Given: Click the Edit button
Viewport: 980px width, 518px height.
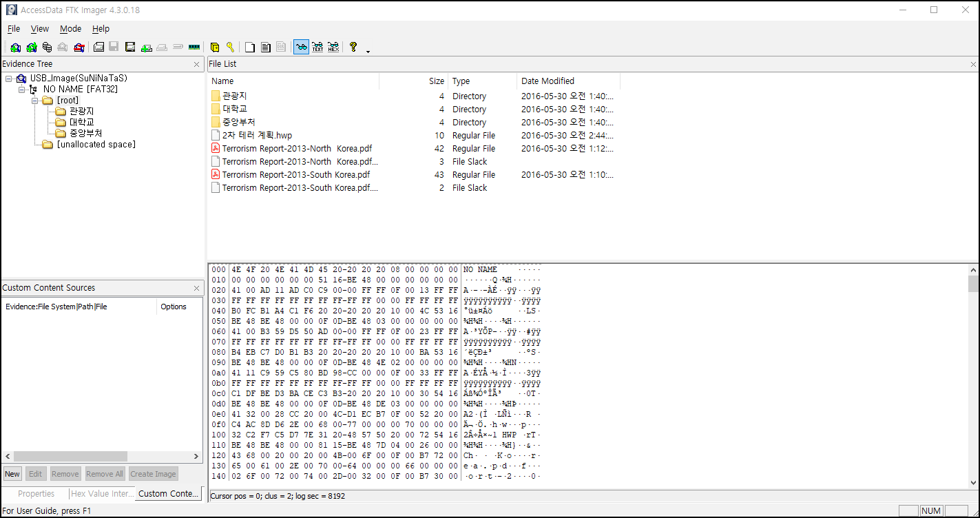Looking at the screenshot, I should tap(35, 474).
